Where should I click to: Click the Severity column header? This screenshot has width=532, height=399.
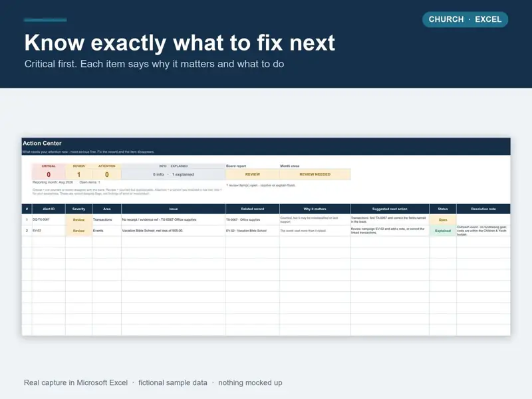pos(78,209)
